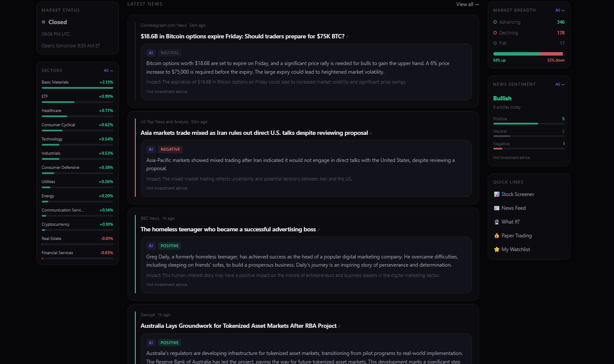This screenshot has height=364, width=614.
Task: Click the external-link arrow after Australia tokenized headline
Action: pos(340,327)
